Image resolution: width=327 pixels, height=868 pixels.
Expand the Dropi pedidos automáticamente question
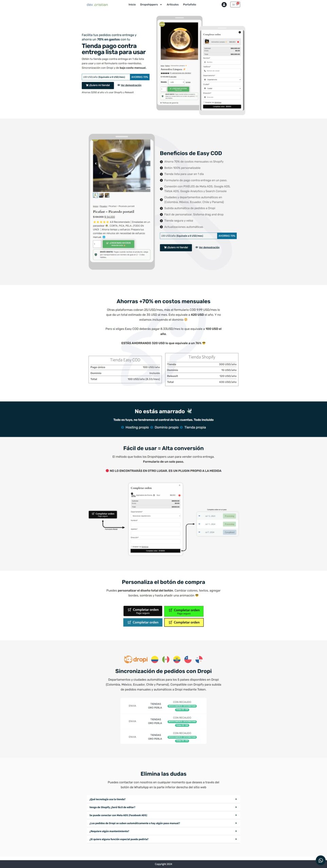tap(163, 823)
